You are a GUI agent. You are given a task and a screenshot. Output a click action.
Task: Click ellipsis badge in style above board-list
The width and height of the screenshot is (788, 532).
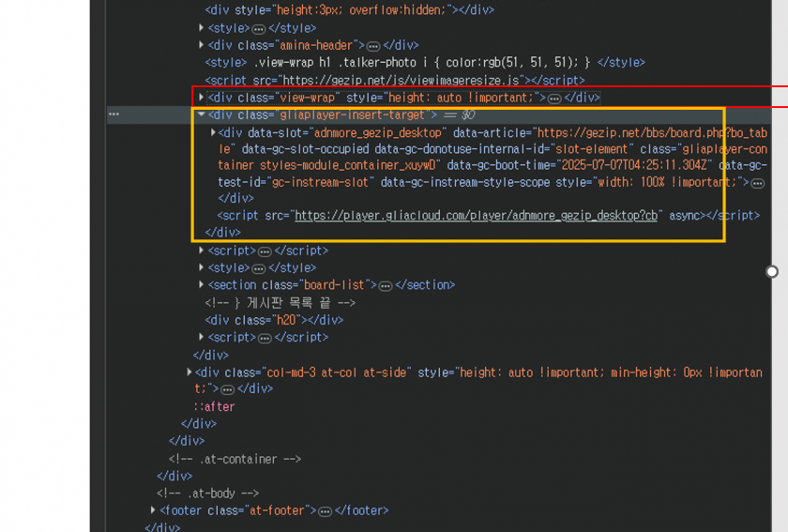(x=258, y=268)
